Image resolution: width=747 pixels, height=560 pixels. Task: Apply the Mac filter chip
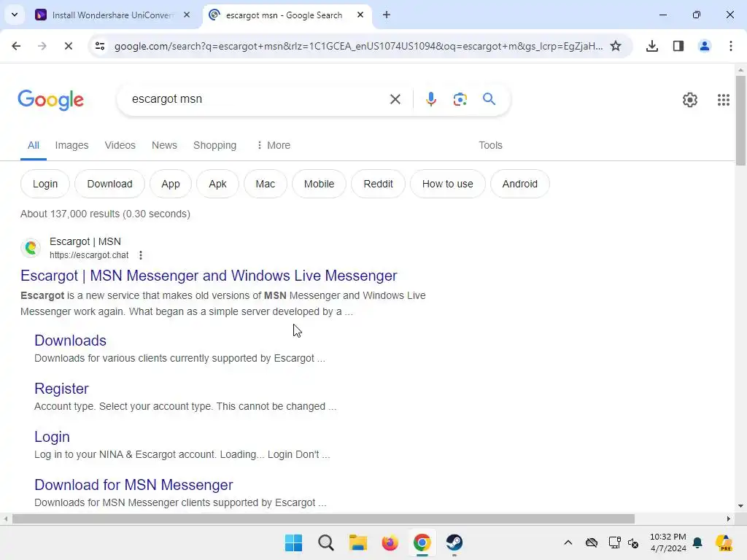(x=266, y=184)
